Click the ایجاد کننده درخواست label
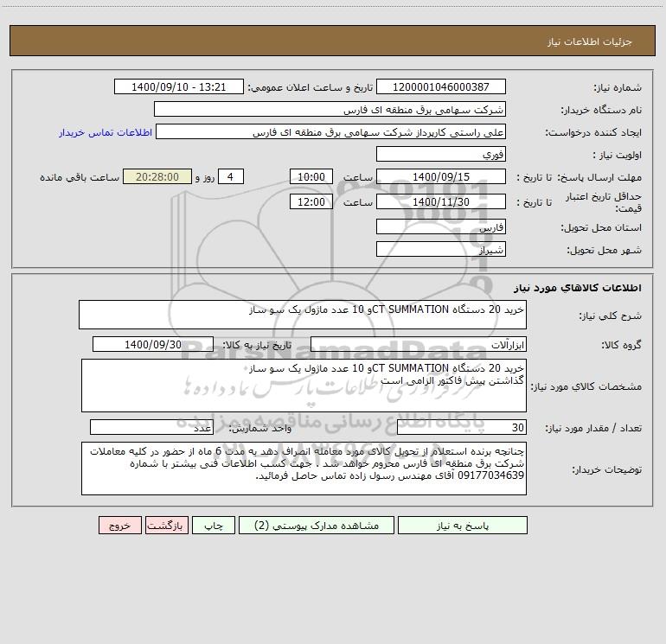Screen dimensions: 666x644 [x=593, y=133]
